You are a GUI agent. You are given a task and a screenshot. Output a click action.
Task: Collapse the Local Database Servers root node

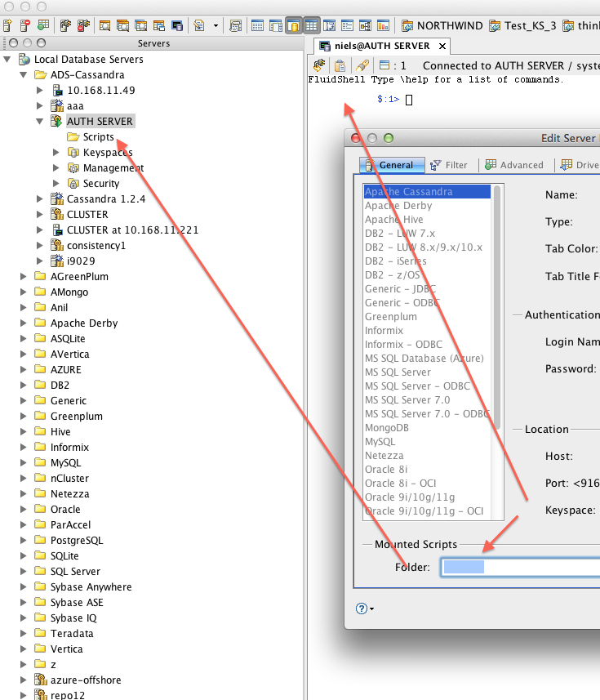(x=7, y=60)
